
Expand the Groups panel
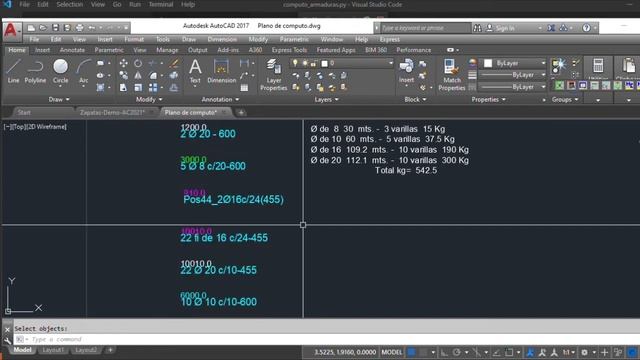(565, 99)
